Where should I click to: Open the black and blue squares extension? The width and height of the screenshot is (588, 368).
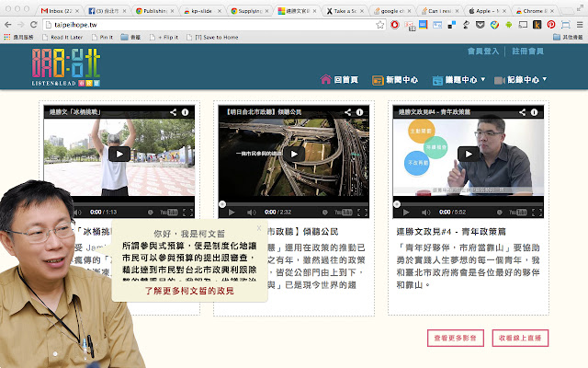pos(452,25)
